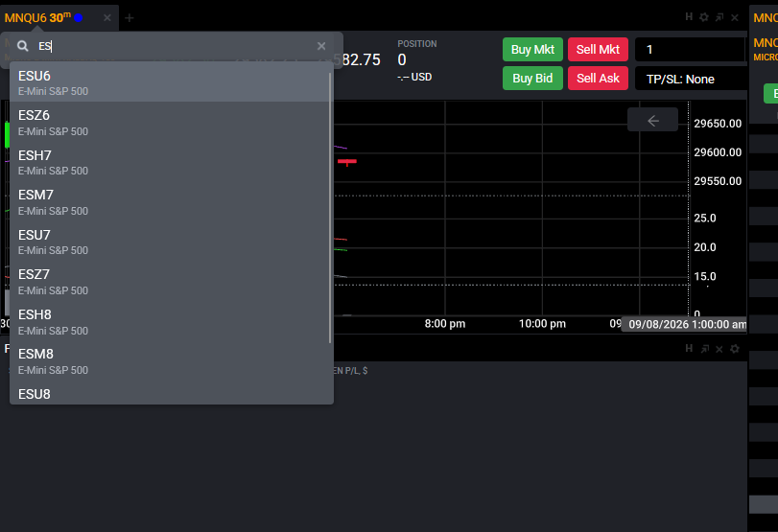Open chart settings gear in chart header

point(703,17)
